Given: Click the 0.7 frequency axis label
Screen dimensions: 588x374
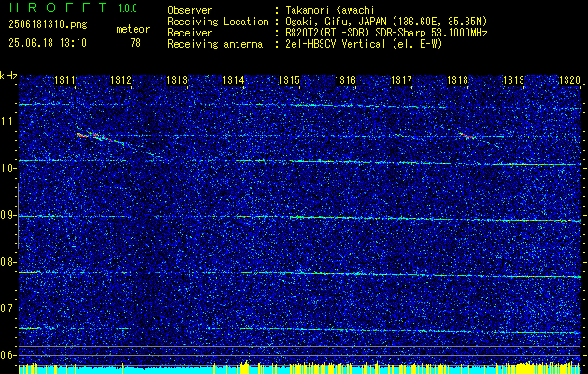Looking at the screenshot, I should tap(7, 309).
